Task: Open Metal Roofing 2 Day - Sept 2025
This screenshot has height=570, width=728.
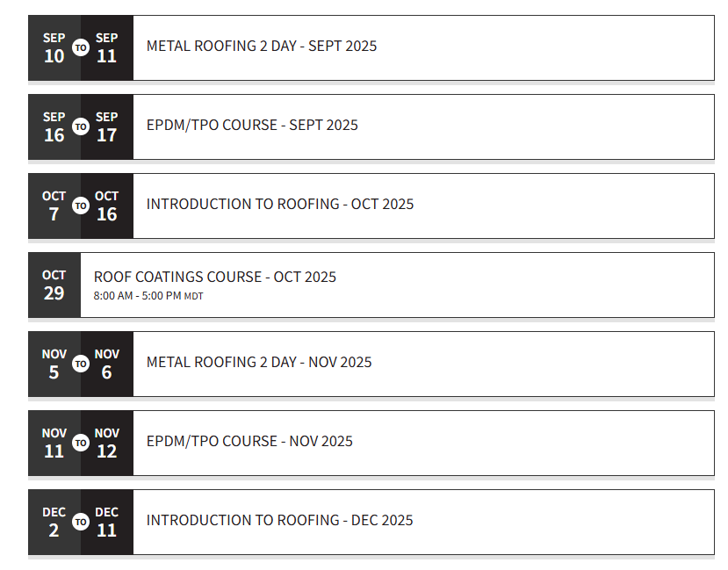Action: [262, 46]
